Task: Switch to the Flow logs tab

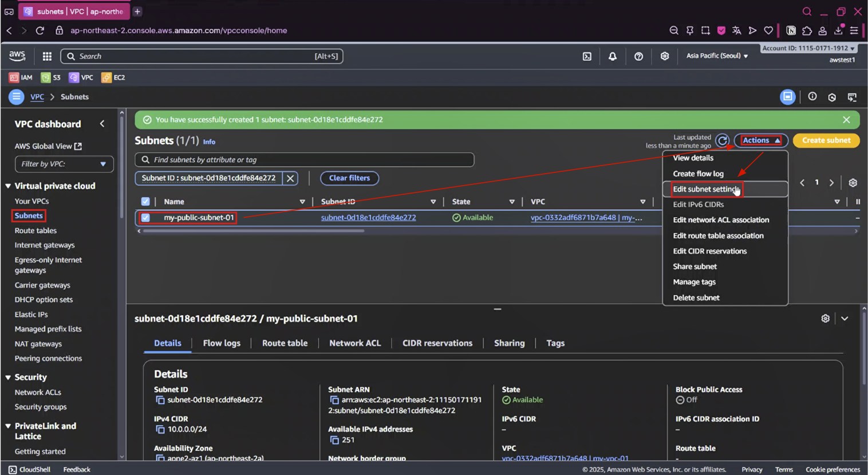Action: (222, 343)
